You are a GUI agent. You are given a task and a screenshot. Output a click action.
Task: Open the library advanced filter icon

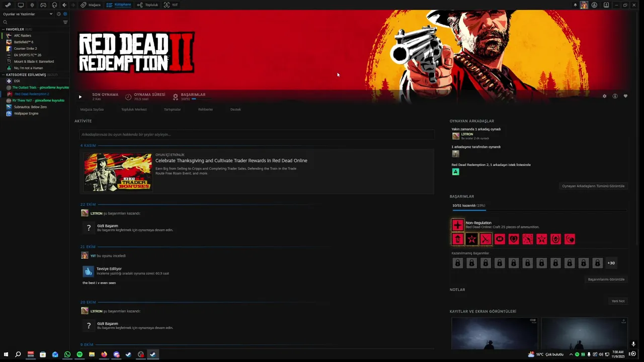(x=65, y=22)
